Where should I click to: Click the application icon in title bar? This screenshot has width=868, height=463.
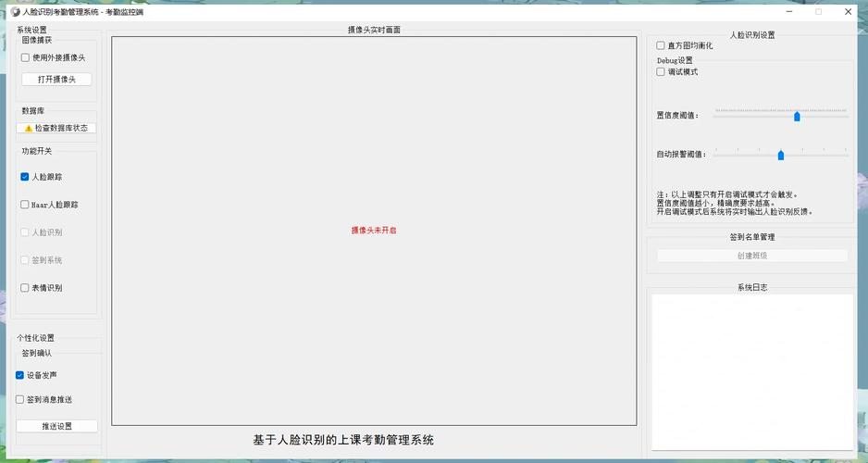click(x=15, y=12)
